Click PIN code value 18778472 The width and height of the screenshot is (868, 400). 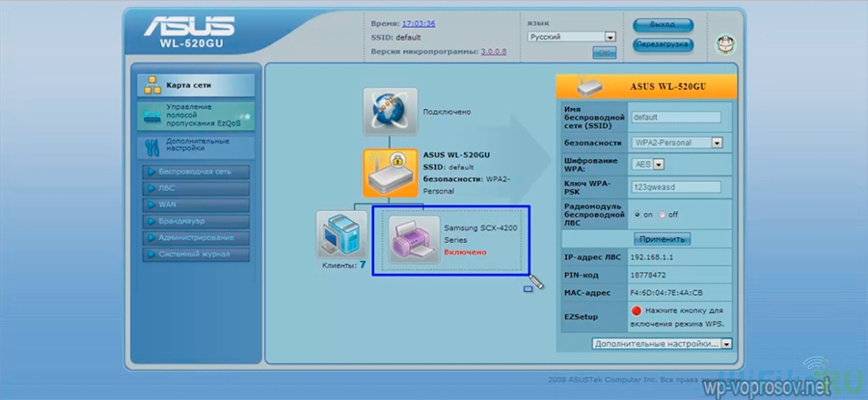[648, 275]
